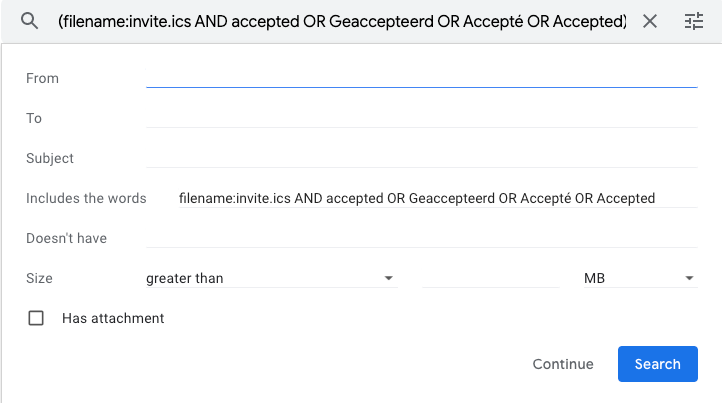Click the "Size" row label
This screenshot has height=403, width=722.
39,278
